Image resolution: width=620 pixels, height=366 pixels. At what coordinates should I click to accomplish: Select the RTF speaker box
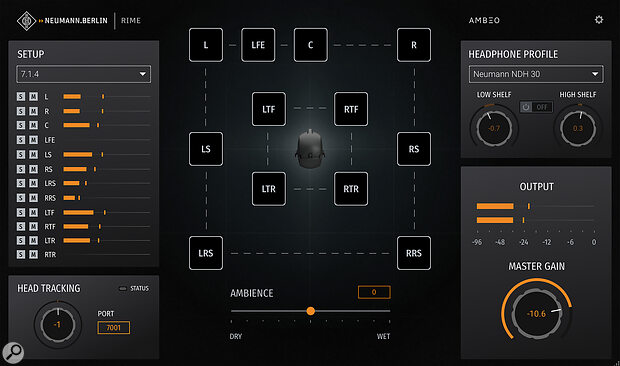(x=351, y=109)
